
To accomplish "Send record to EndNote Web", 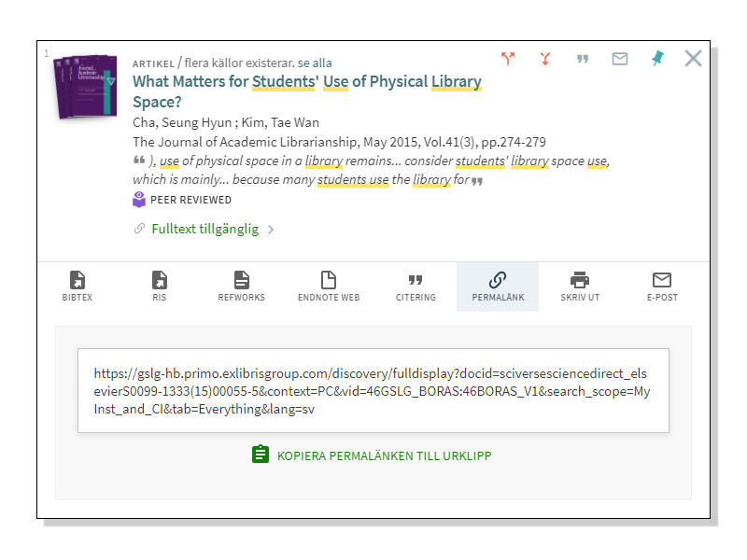I will point(329,287).
